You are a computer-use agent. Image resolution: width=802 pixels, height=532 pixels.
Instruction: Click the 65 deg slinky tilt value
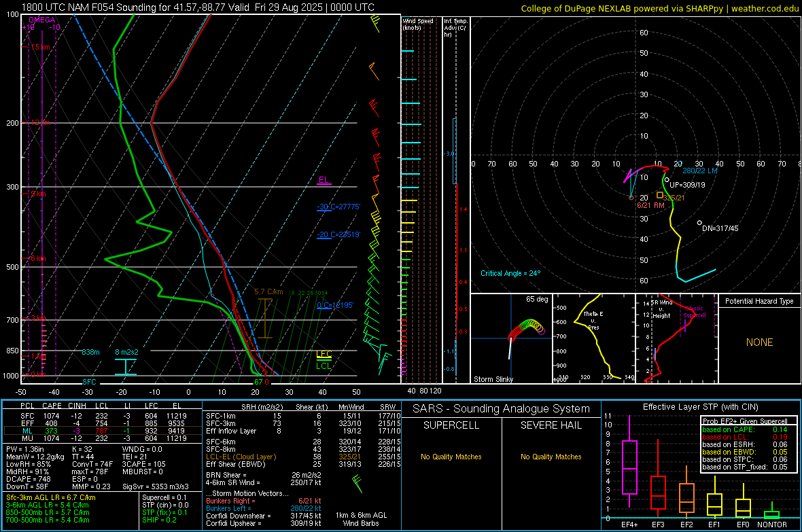[537, 299]
